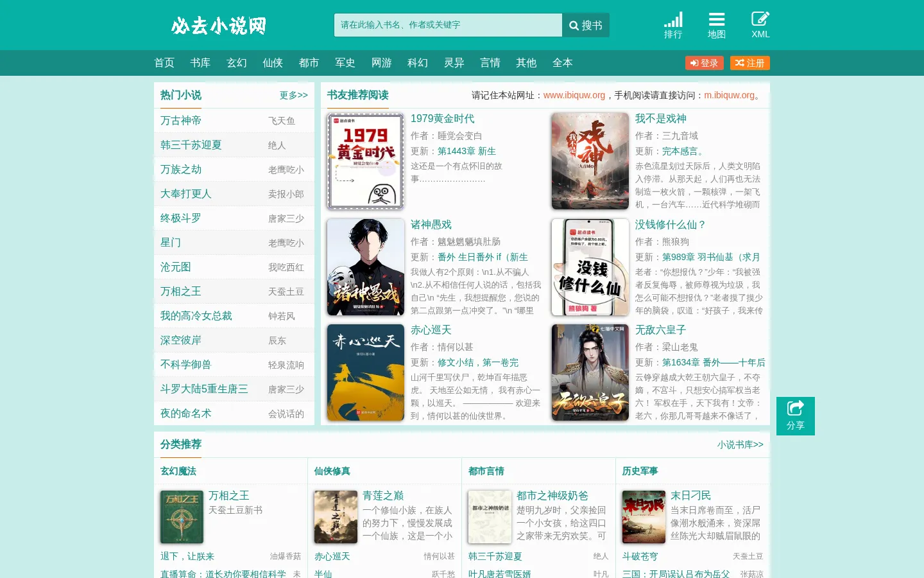Open the 诸神愚戏 book cover

pyautogui.click(x=366, y=267)
